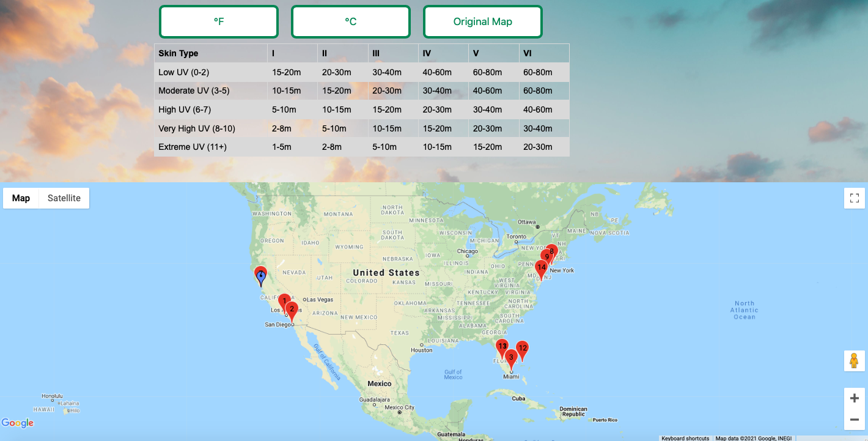Click the blue location pin in California

[261, 276]
